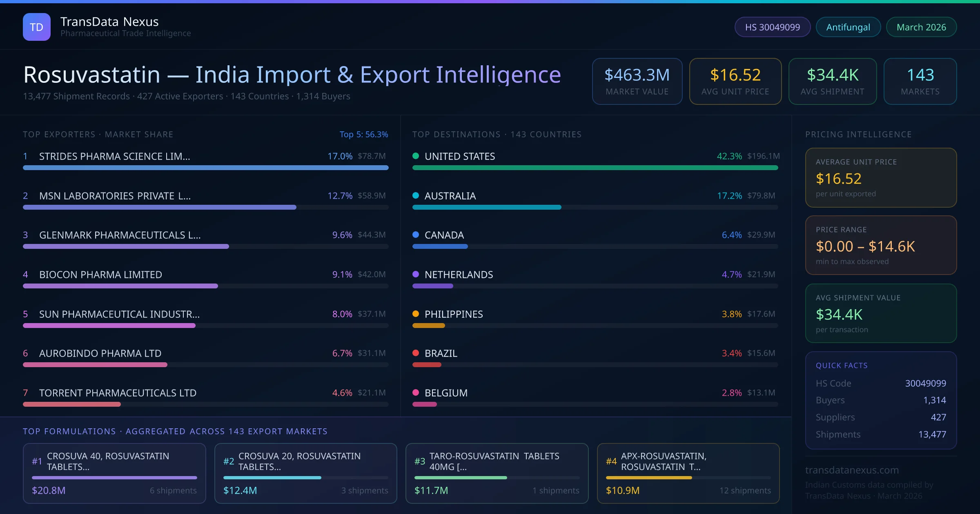Viewport: 980px width, 514px height.
Task: Click the blue Canada dot marker
Action: click(x=416, y=235)
